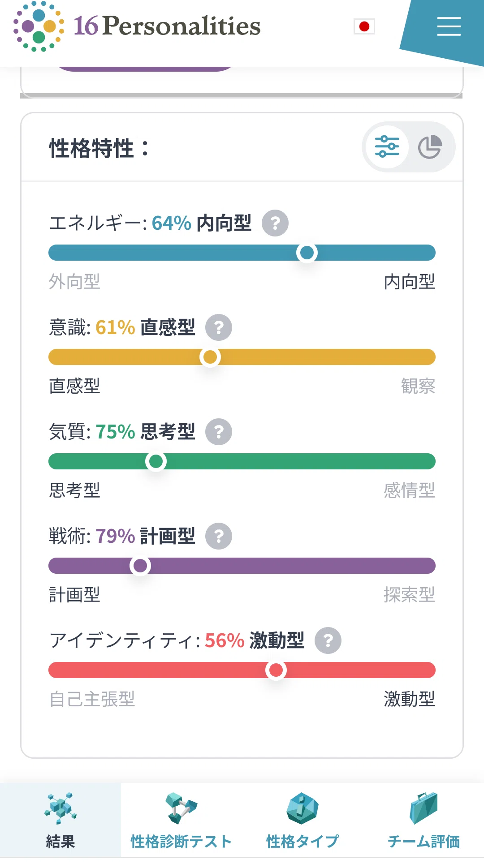
Task: Switch to pie chart view toggle
Action: click(x=430, y=147)
